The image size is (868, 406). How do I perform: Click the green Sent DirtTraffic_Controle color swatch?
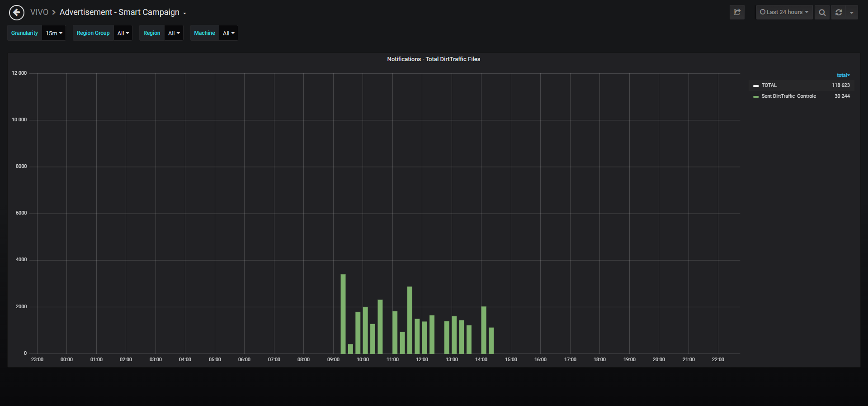(x=756, y=96)
